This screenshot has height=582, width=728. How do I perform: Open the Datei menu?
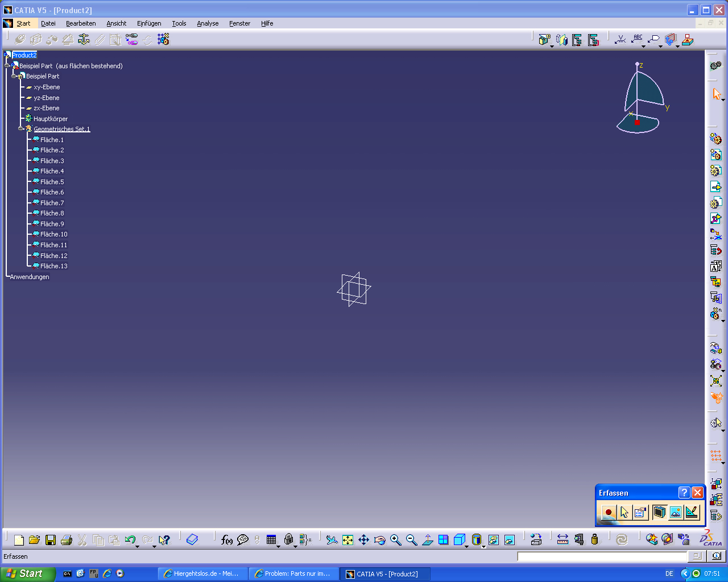(48, 23)
